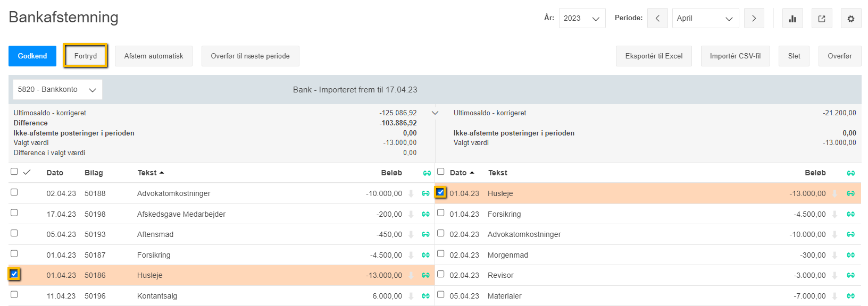Uncheck the Husleje 50186 checkbox
This screenshot has width=868, height=306.
coord(14,274)
